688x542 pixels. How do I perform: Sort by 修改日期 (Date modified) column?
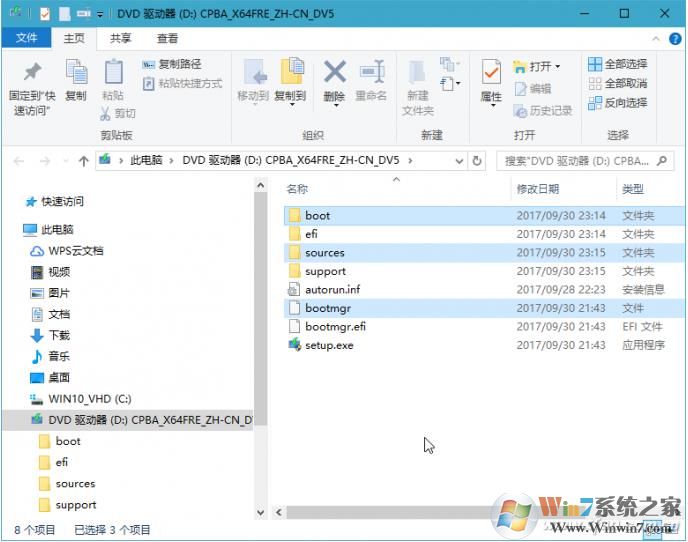[538, 189]
